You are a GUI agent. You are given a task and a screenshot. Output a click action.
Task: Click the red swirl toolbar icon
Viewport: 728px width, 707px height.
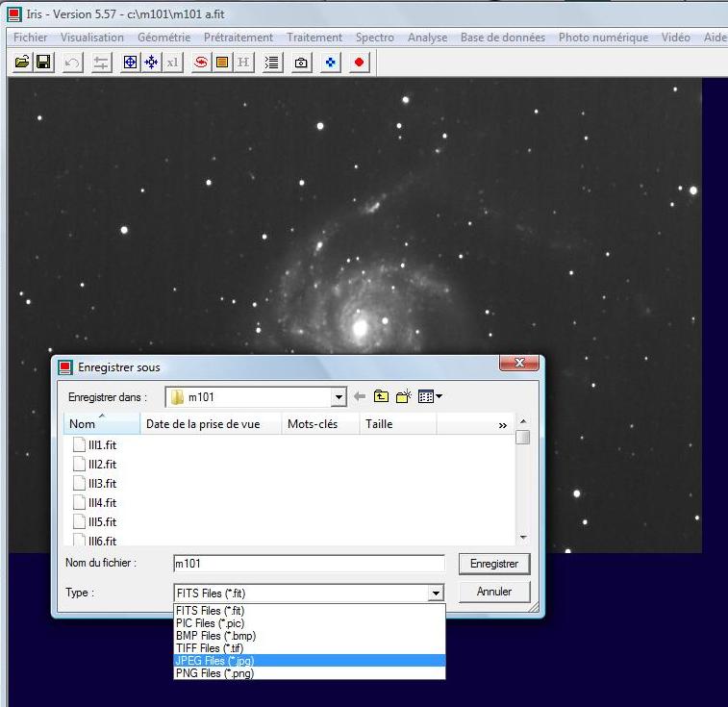[x=201, y=63]
